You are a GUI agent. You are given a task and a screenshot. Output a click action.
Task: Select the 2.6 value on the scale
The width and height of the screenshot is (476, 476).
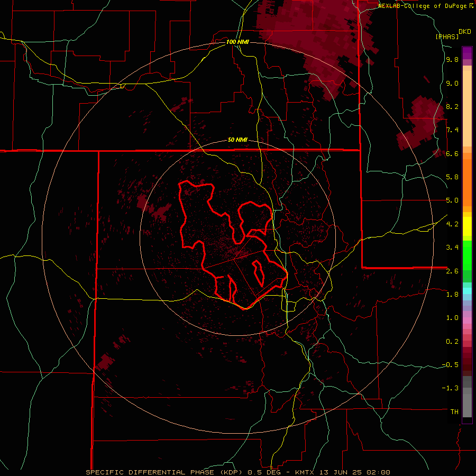[x=452, y=271]
